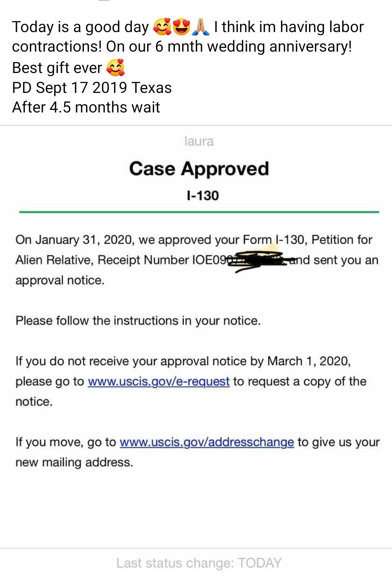Click the heart-eyes emoji in the post
The width and height of the screenshot is (392, 584).
tap(181, 27)
